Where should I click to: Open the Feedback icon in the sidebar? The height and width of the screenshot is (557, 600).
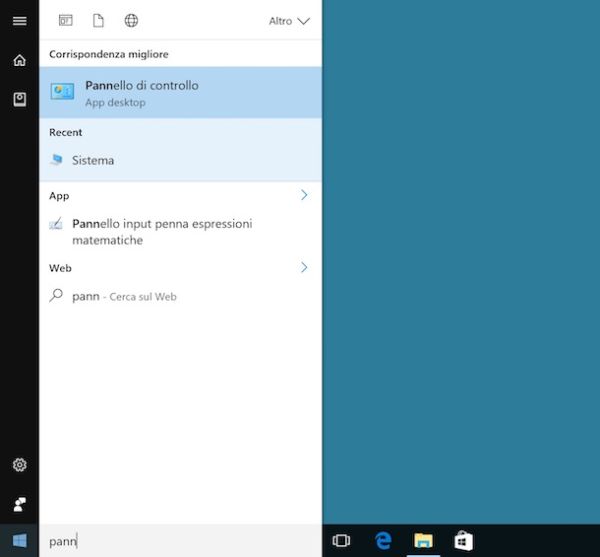point(20,504)
